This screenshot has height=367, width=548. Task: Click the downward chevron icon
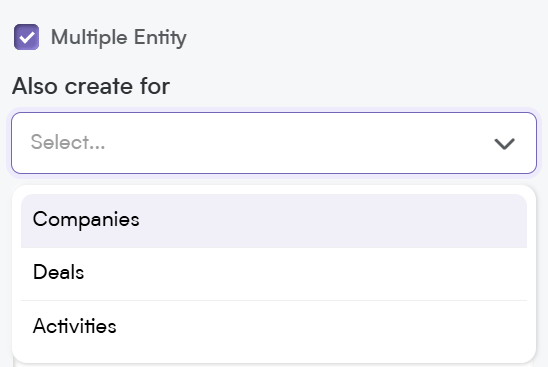point(504,143)
